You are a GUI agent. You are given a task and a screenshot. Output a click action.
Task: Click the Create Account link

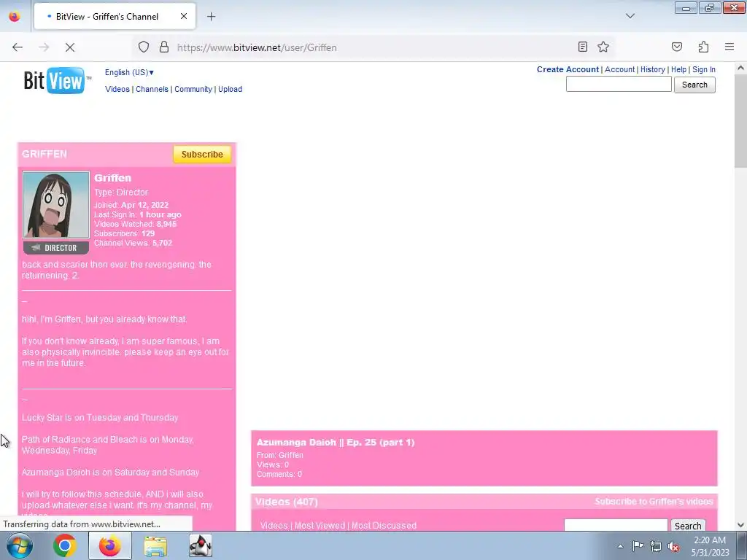568,69
